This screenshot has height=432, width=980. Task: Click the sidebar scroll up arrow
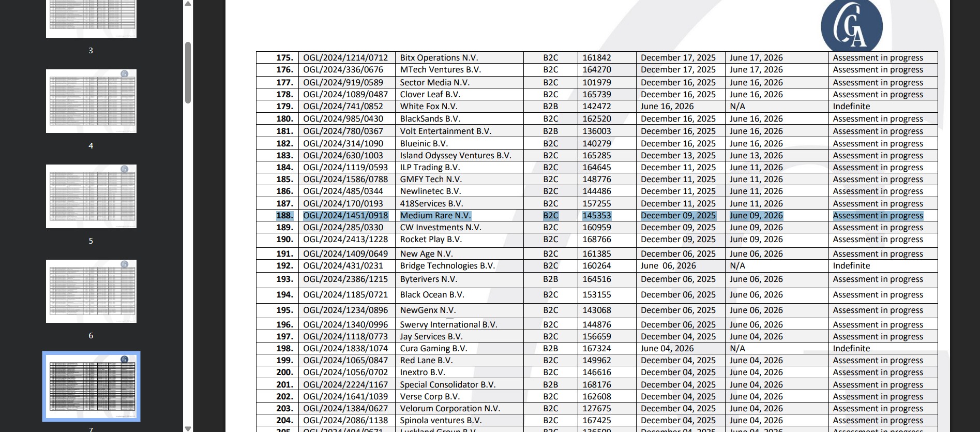click(x=188, y=4)
